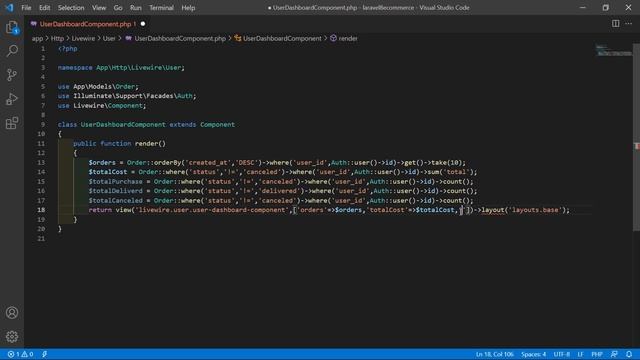Click the editor vertical scrollbar
Viewport: 640px width, 360px height.
[636, 137]
